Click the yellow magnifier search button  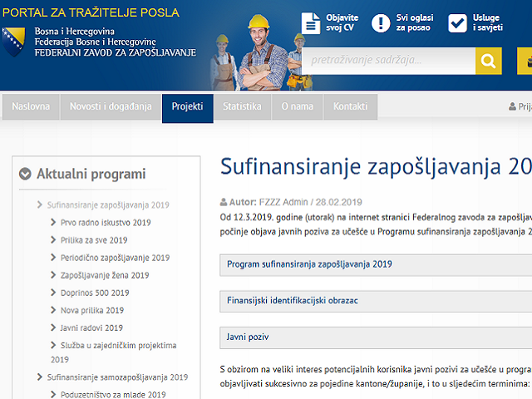tap(488, 61)
